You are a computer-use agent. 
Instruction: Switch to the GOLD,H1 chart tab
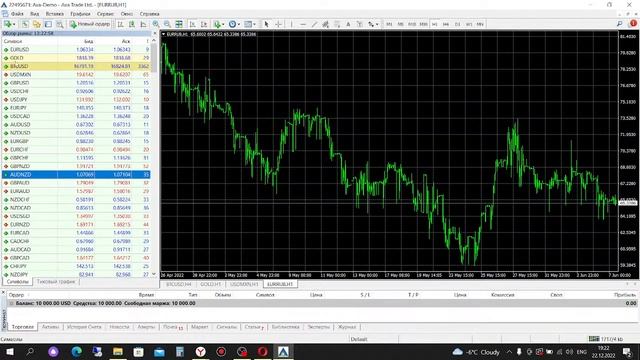(x=210, y=284)
